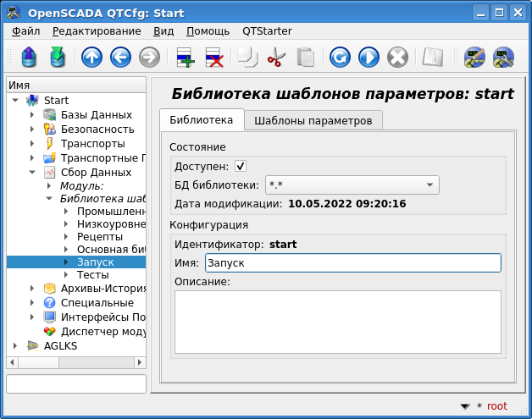Expand the Базы Данных node
The height and width of the screenshot is (419, 532).
pyautogui.click(x=32, y=115)
